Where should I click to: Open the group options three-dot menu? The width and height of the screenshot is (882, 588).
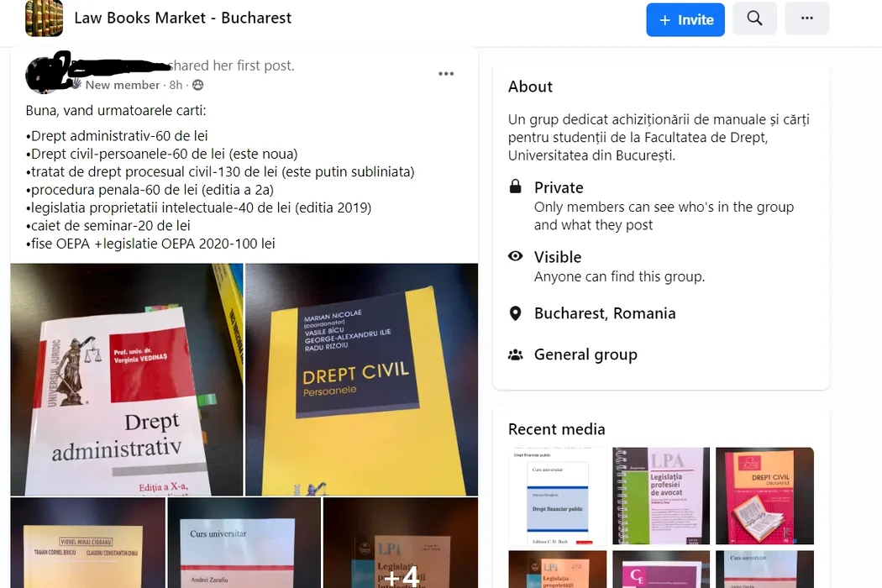click(x=806, y=18)
